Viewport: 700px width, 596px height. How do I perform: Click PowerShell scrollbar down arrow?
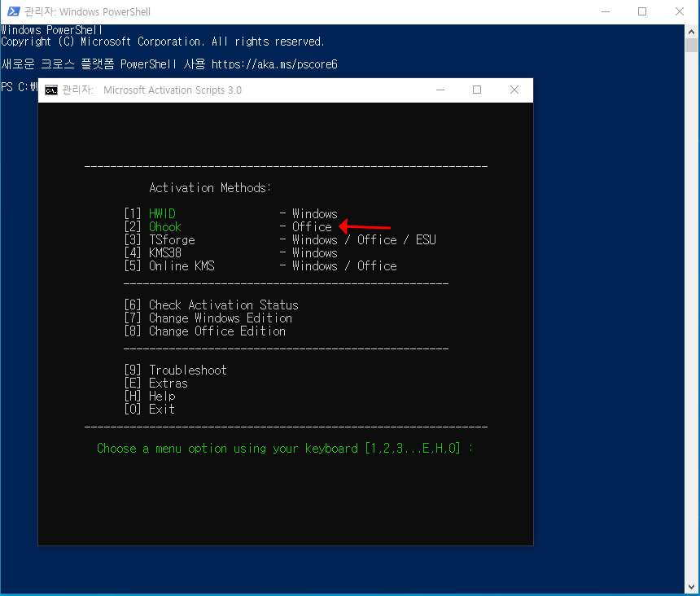[x=691, y=586]
